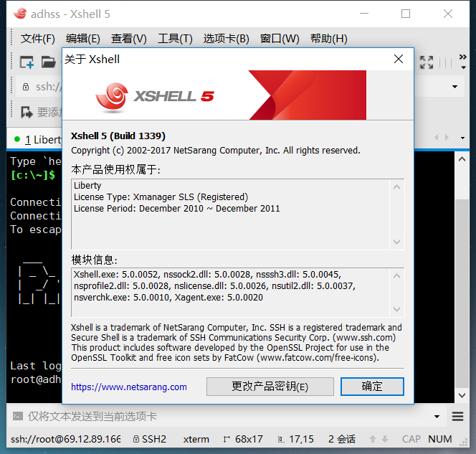This screenshot has width=476, height=454.
Task: Toggle the full screen toolbar icon
Action: tap(427, 62)
